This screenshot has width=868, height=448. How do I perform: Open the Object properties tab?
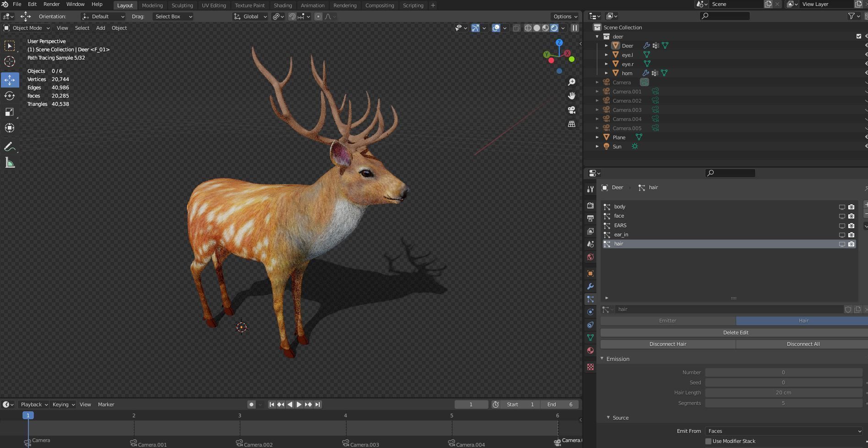click(590, 273)
